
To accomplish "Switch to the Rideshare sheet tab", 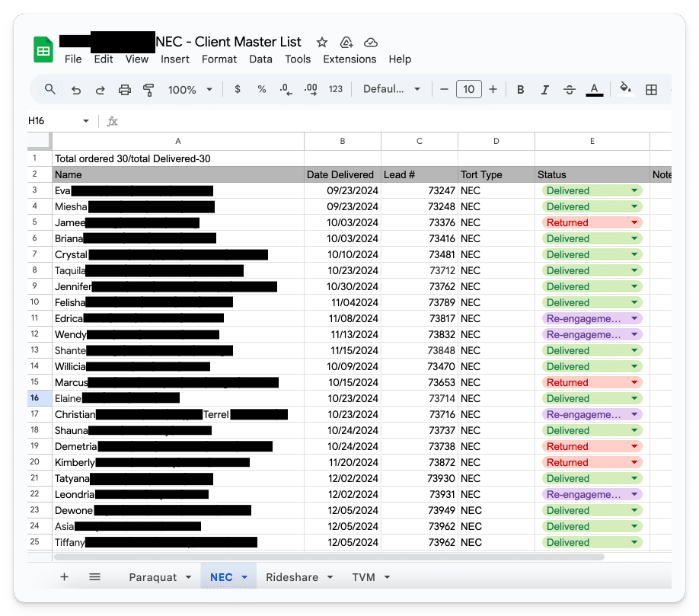I will click(x=298, y=577).
